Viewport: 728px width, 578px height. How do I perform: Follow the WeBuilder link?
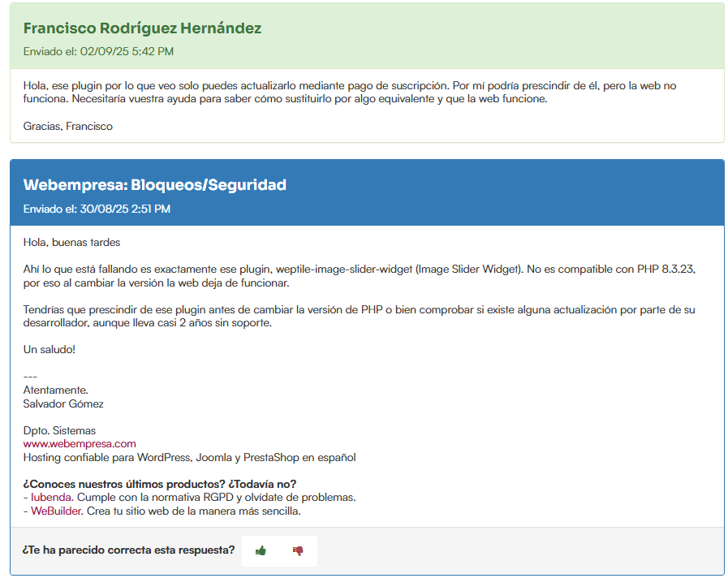[x=56, y=511]
